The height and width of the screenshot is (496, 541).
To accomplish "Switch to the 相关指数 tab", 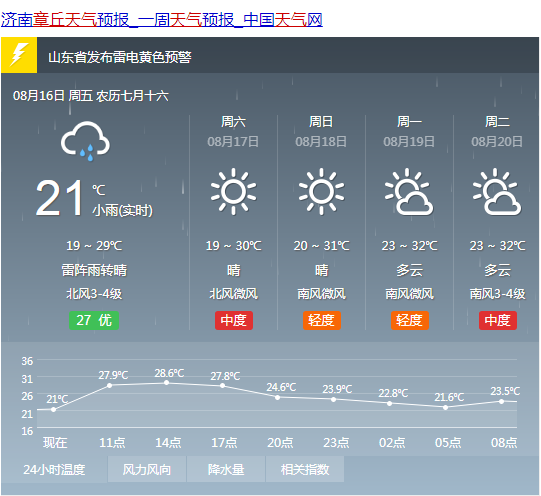I will pos(305,469).
